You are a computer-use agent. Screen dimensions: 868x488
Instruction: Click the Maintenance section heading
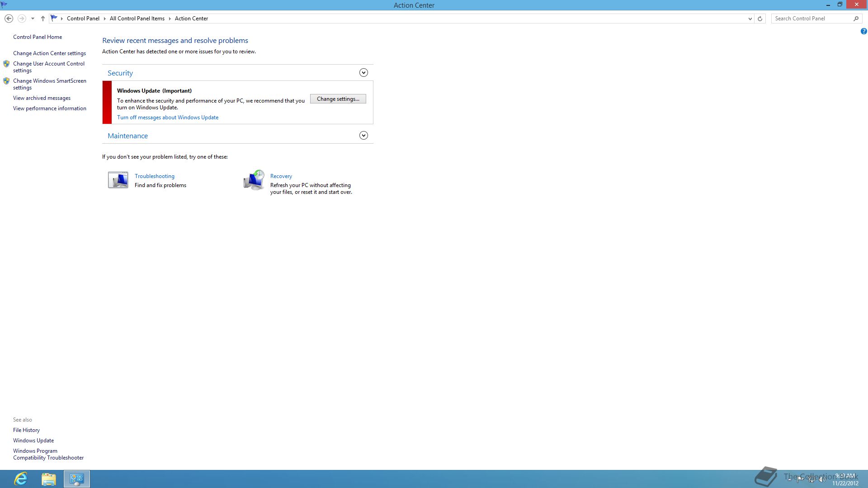[127, 136]
